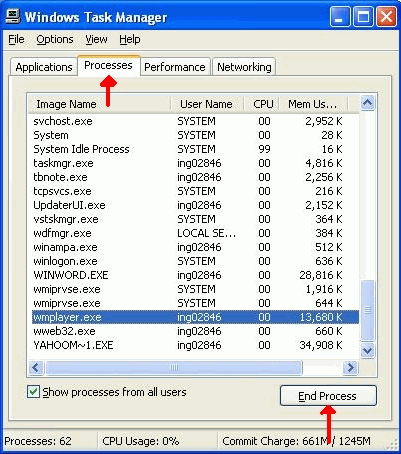Open the Options menu
The width and height of the screenshot is (401, 454).
(x=55, y=39)
